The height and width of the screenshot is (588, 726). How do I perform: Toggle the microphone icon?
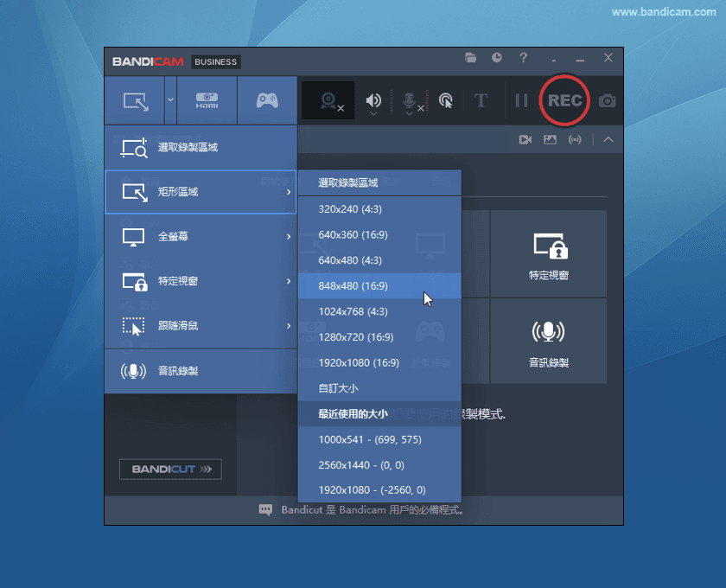pyautogui.click(x=409, y=100)
